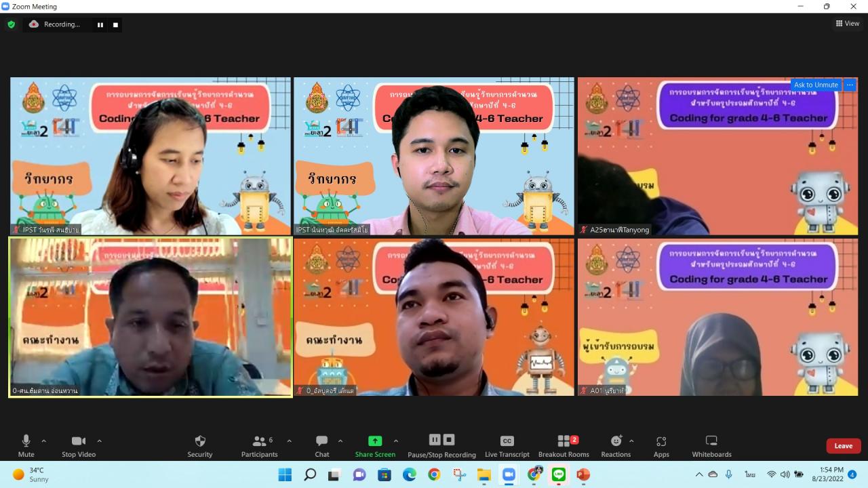Select the IPST นันทวุฒิ video tile
The image size is (868, 488).
coord(433,156)
